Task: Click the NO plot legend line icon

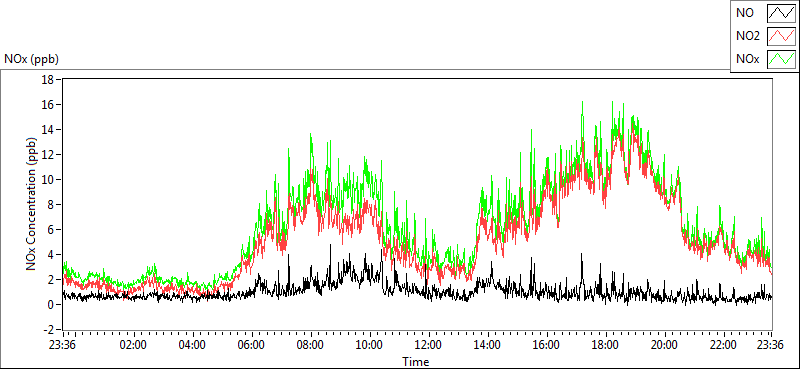Action: click(x=782, y=13)
